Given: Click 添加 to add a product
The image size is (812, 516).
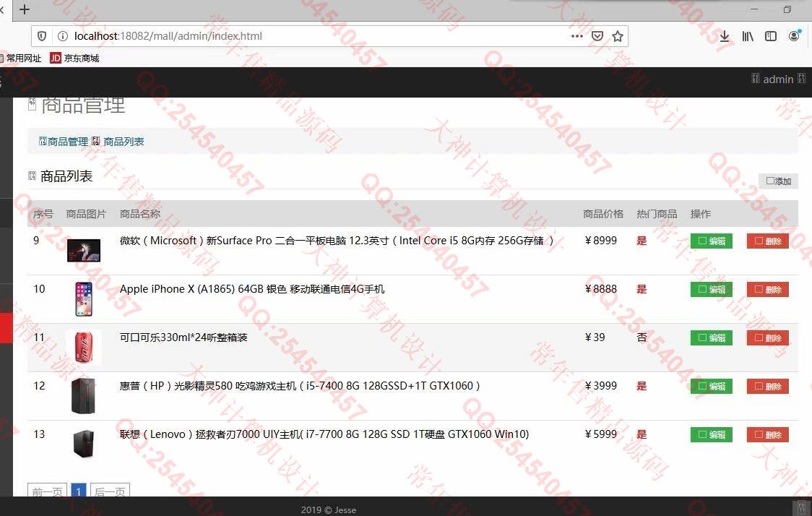Looking at the screenshot, I should pos(778,181).
